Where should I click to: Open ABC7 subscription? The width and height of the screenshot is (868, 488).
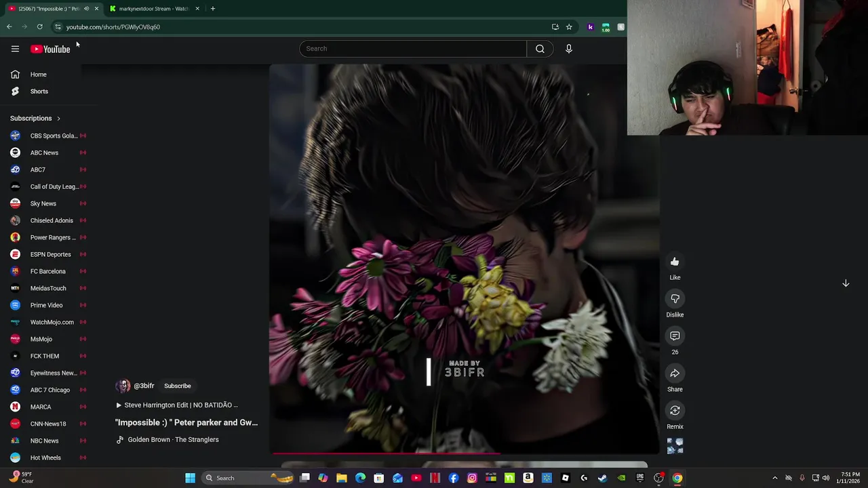point(47,169)
